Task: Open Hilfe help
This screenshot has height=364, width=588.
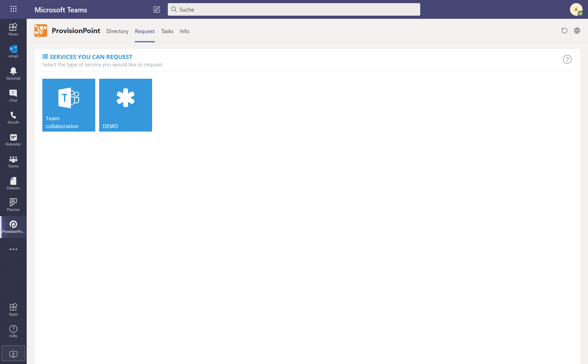Action: pyautogui.click(x=13, y=331)
